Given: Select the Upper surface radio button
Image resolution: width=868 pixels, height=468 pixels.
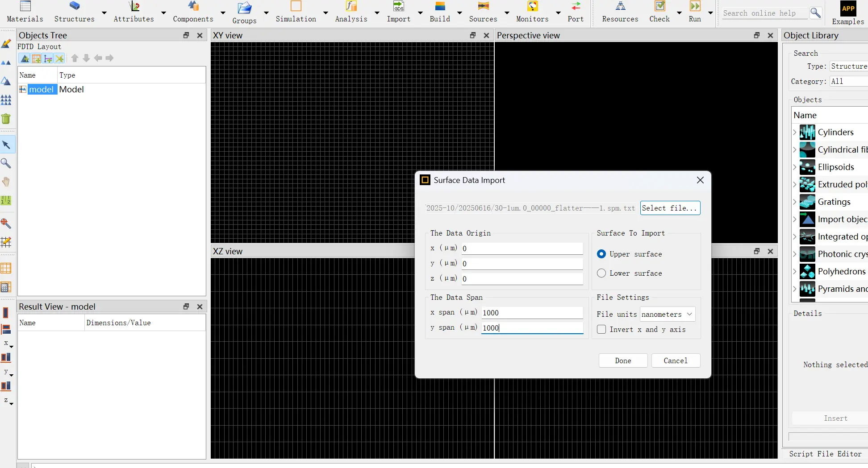Looking at the screenshot, I should 601,254.
